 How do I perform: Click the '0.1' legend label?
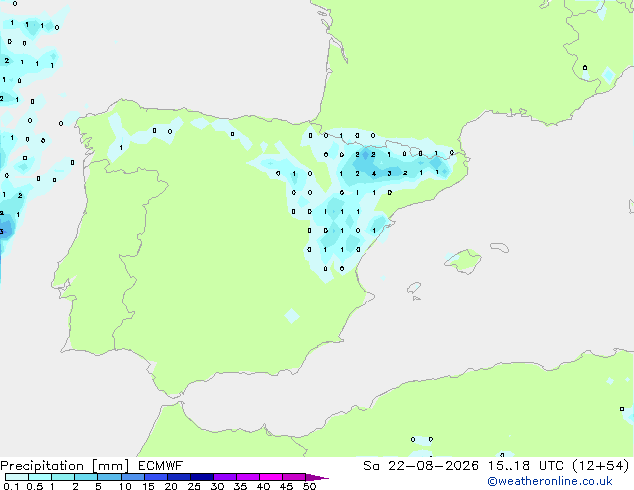(11, 486)
